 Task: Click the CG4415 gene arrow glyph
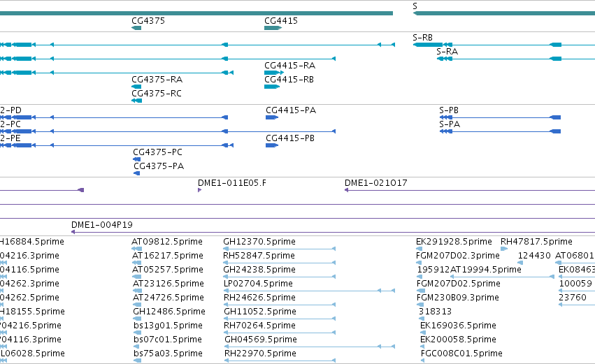pyautogui.click(x=273, y=28)
